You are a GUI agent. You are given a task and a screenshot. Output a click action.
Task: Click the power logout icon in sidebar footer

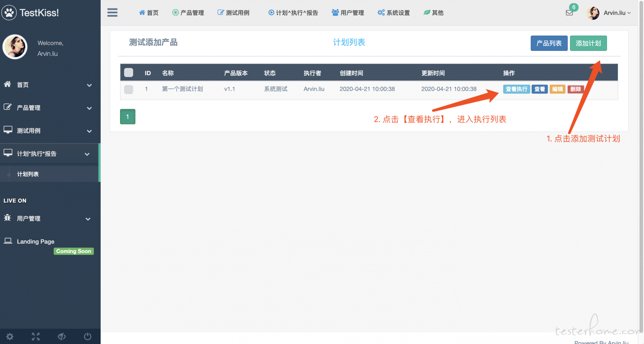pos(88,337)
